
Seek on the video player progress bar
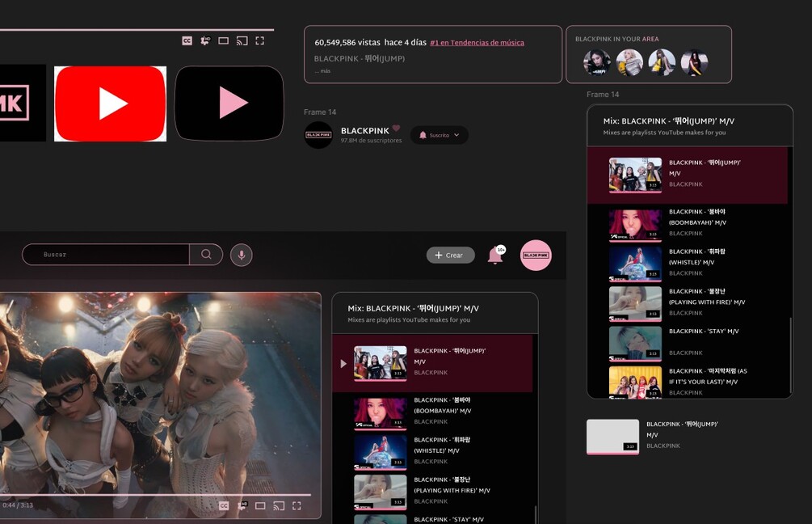pos(155,495)
